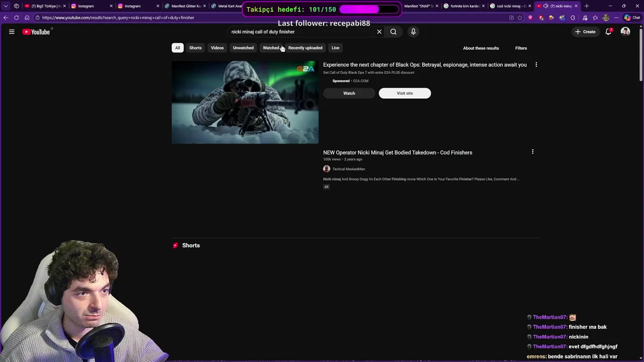Click the ad's Watch button
644x362 pixels.
[x=349, y=93]
